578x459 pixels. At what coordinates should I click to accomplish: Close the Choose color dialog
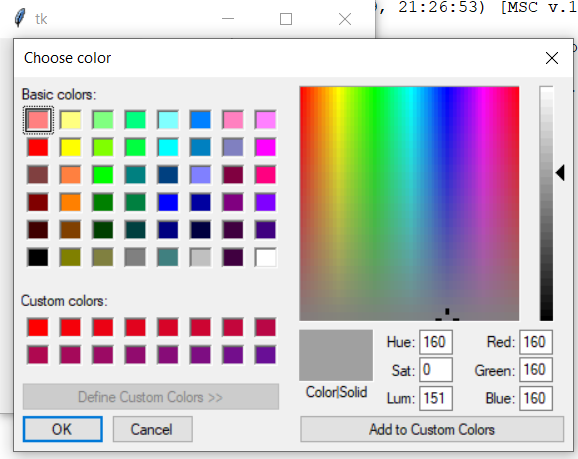coord(551,58)
